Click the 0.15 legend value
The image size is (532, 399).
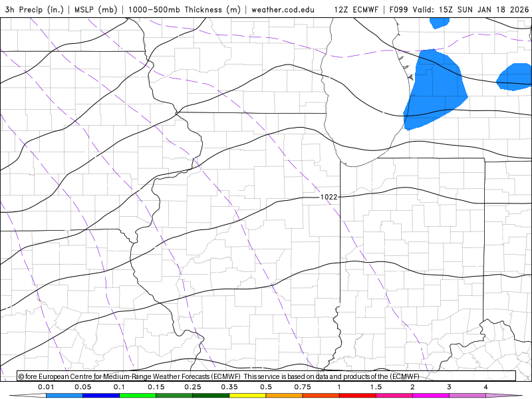(156, 387)
